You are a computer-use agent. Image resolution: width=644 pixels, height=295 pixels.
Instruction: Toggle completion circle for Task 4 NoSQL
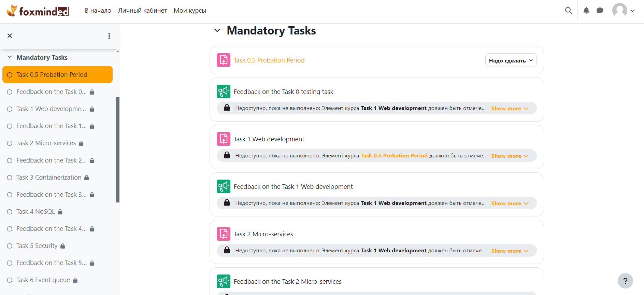click(10, 212)
